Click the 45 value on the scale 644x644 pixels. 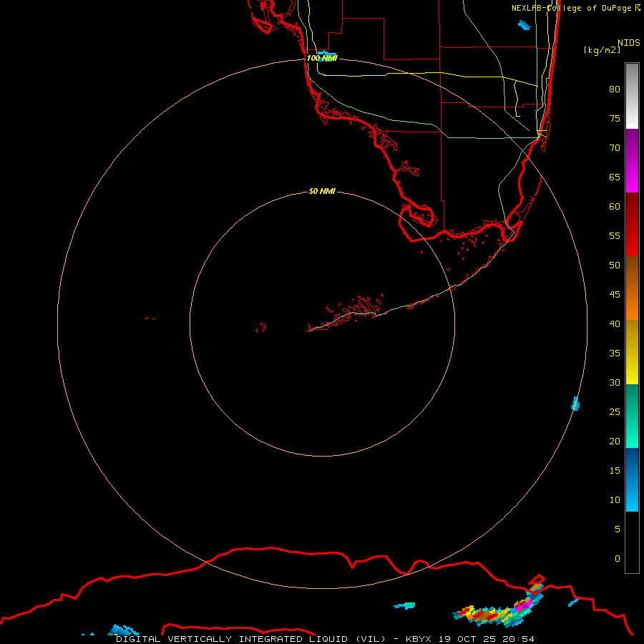[615, 295]
